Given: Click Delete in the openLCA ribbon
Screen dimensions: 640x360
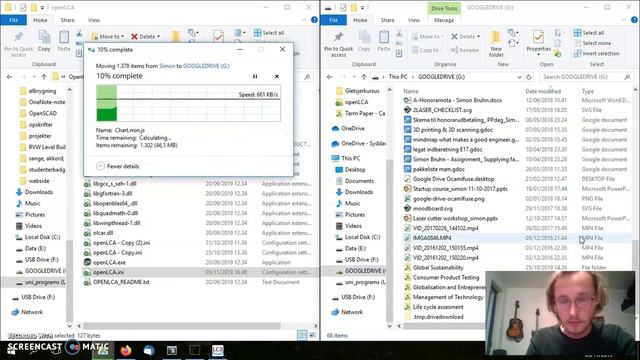Looking at the screenshot, I should [x=145, y=36].
